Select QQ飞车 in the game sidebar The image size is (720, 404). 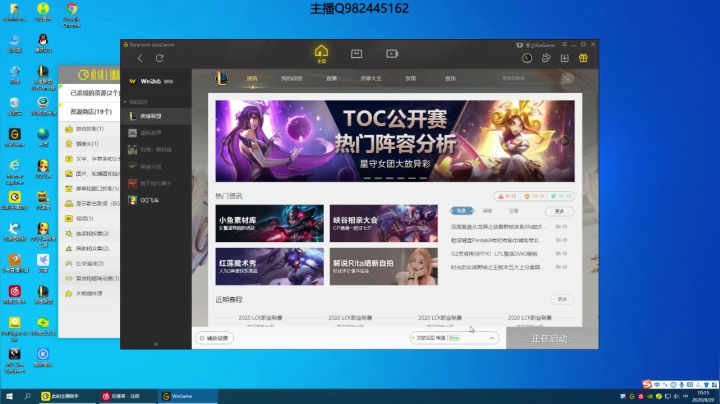156,200
